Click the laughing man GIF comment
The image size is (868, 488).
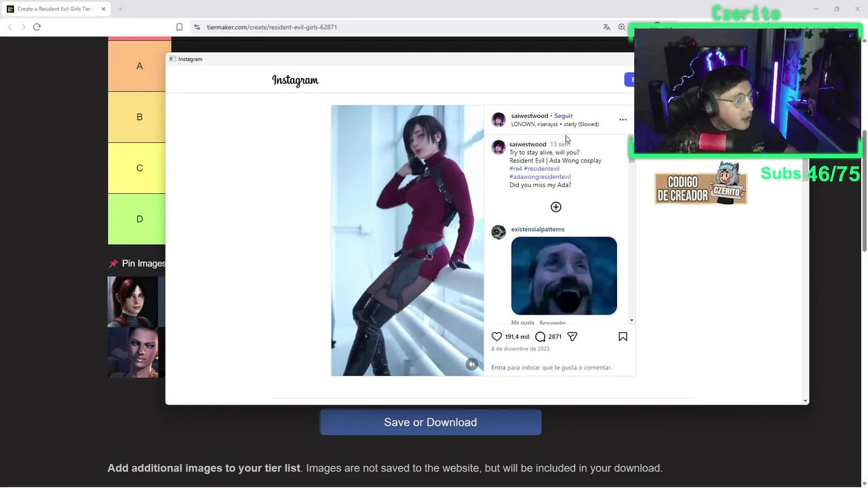point(564,276)
